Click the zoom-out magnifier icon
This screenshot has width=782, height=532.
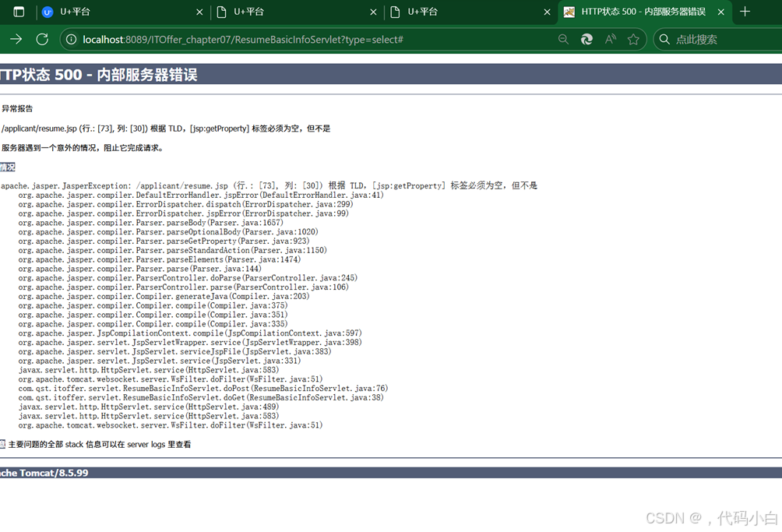[x=563, y=39]
